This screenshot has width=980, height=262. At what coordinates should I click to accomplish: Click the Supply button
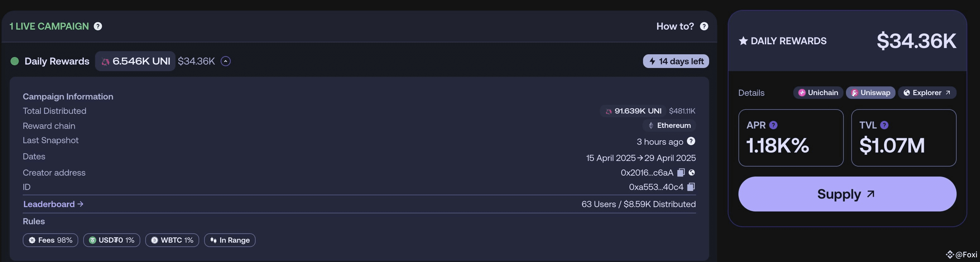coord(847,194)
